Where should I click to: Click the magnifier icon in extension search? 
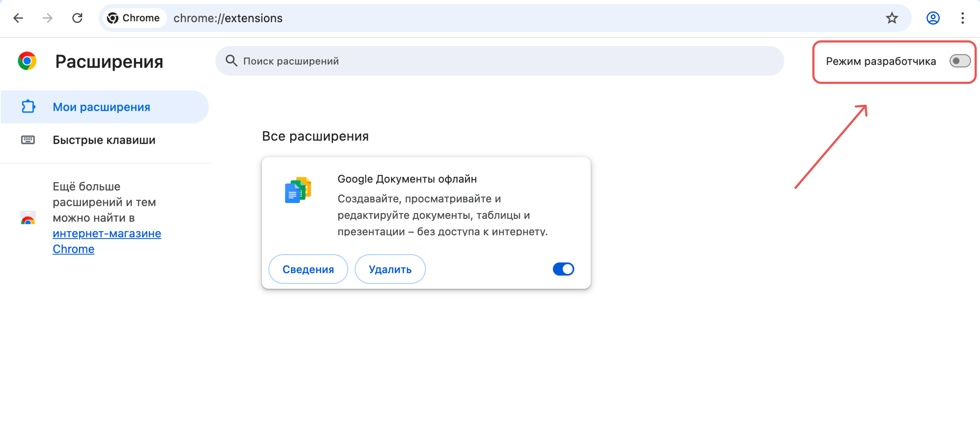[x=231, y=60]
